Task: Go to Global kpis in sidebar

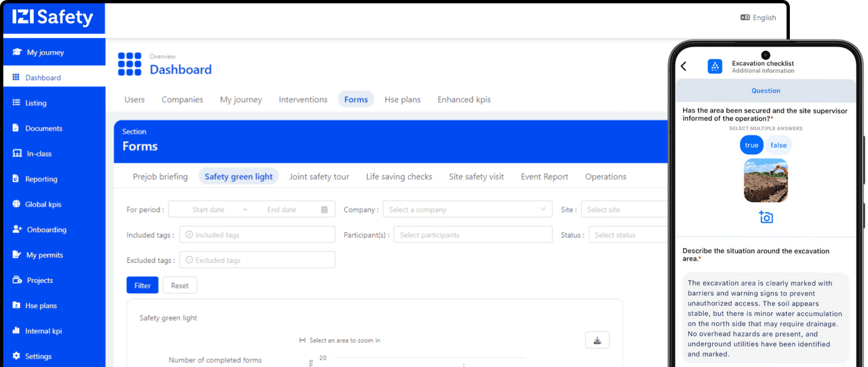Action: click(43, 204)
